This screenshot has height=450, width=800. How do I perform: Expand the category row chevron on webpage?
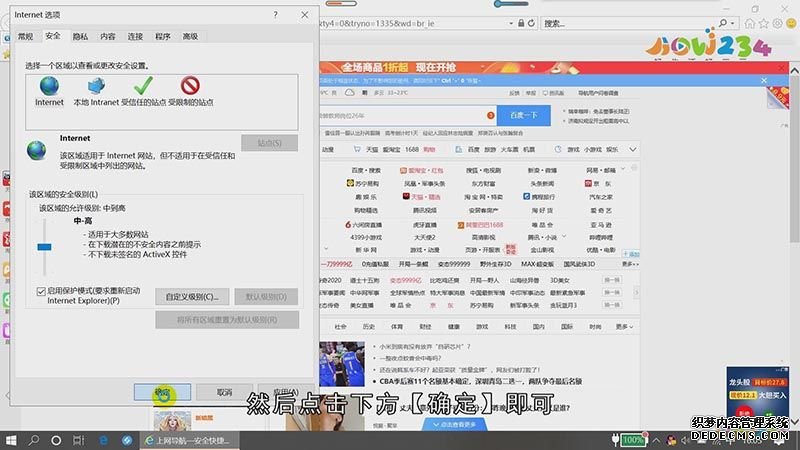633,149
